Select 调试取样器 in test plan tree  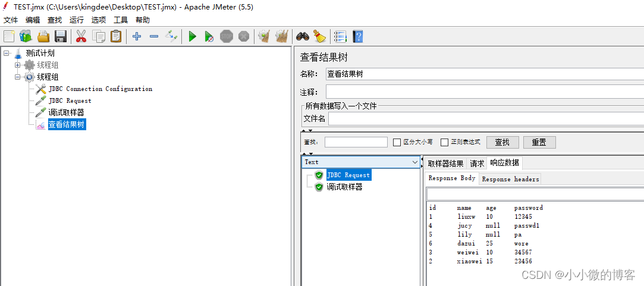tap(66, 112)
